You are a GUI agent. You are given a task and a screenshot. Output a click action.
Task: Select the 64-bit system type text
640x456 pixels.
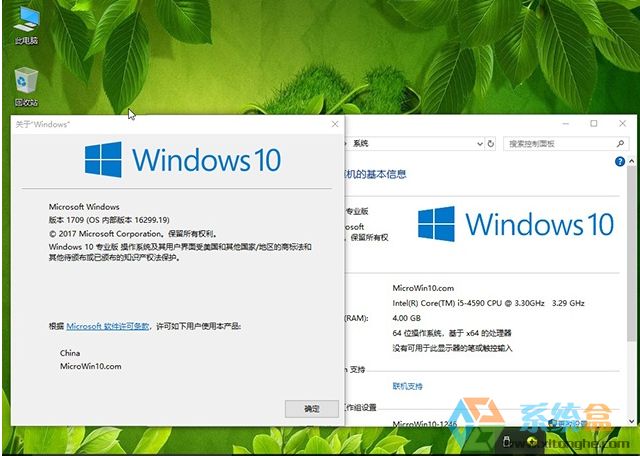452,334
